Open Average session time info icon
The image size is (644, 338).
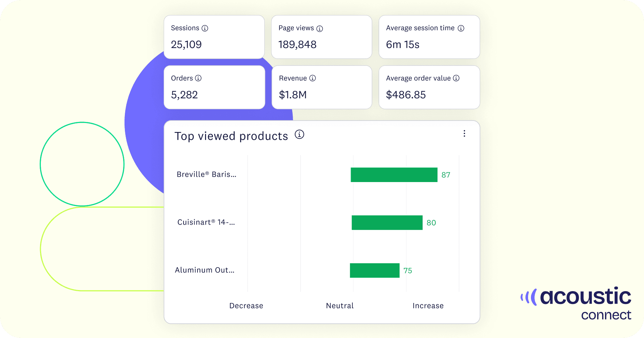(461, 28)
